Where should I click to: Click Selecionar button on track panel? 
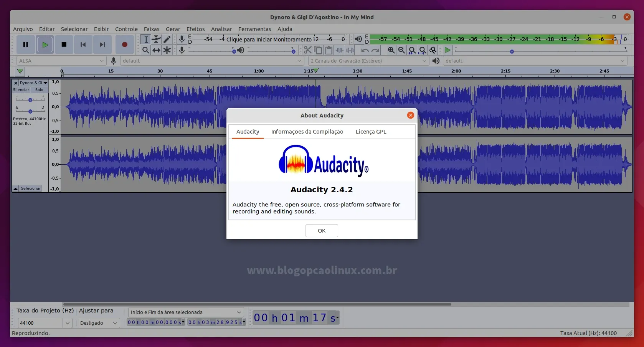tap(31, 188)
